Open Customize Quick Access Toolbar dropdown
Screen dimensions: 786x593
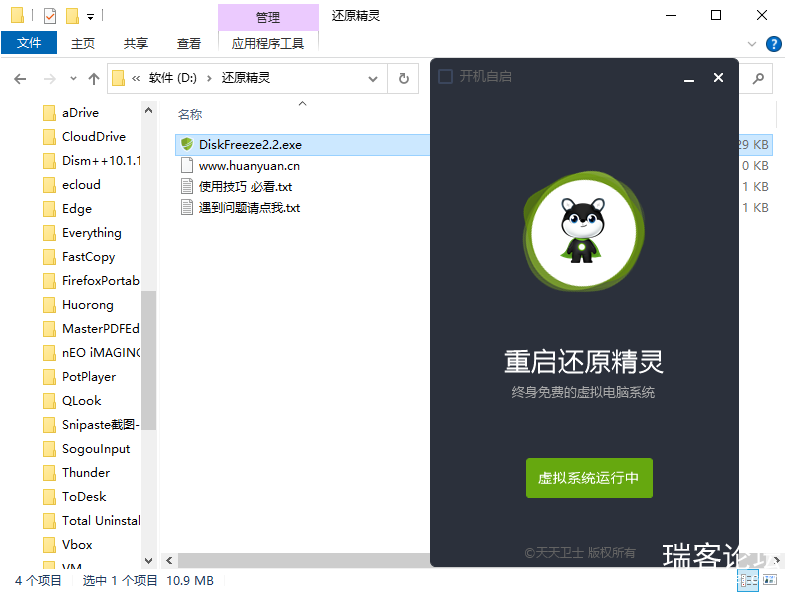tap(91, 17)
